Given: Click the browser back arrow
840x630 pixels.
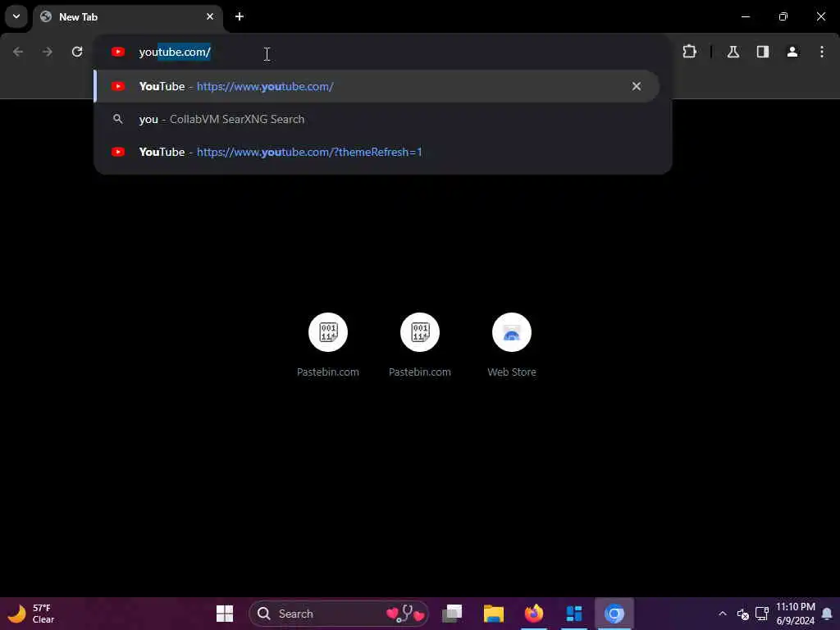Looking at the screenshot, I should click(x=18, y=52).
